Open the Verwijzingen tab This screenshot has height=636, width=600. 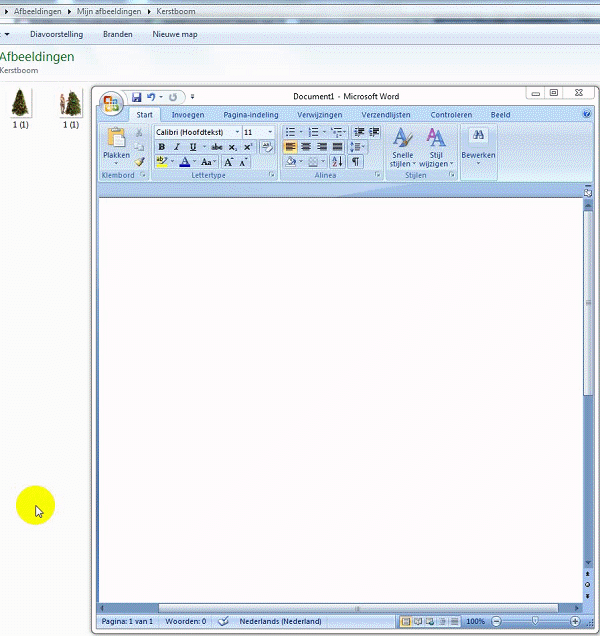click(320, 115)
